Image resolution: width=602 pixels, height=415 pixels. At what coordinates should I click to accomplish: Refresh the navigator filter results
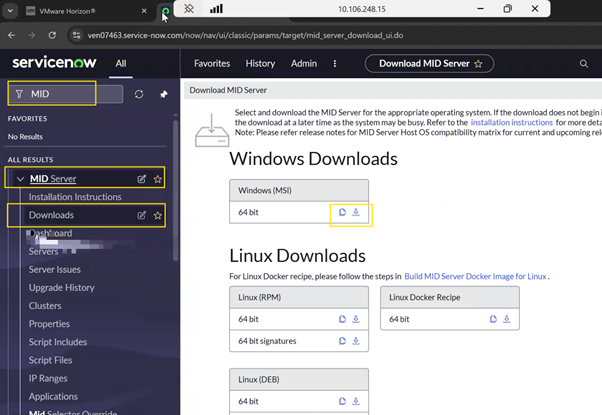(139, 94)
